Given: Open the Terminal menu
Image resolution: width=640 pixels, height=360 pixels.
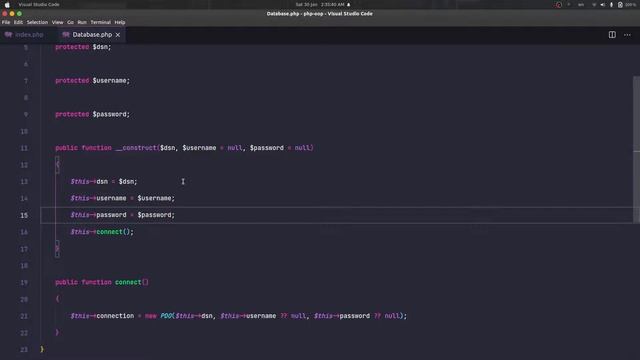Looking at the screenshot, I should tap(100, 22).
